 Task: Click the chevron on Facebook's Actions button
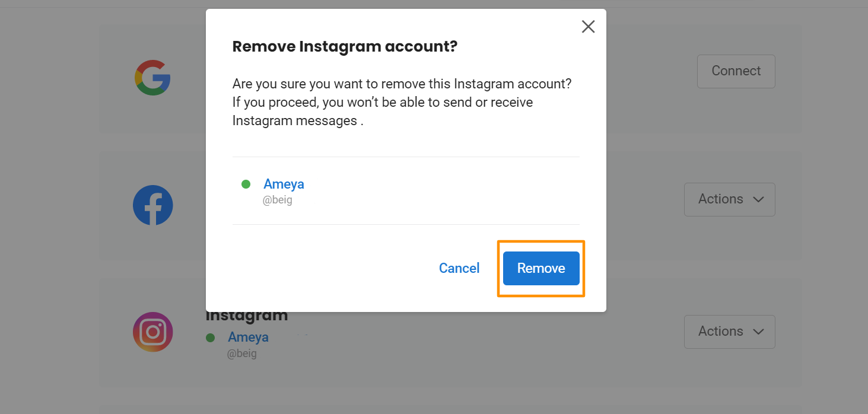pyautogui.click(x=758, y=200)
